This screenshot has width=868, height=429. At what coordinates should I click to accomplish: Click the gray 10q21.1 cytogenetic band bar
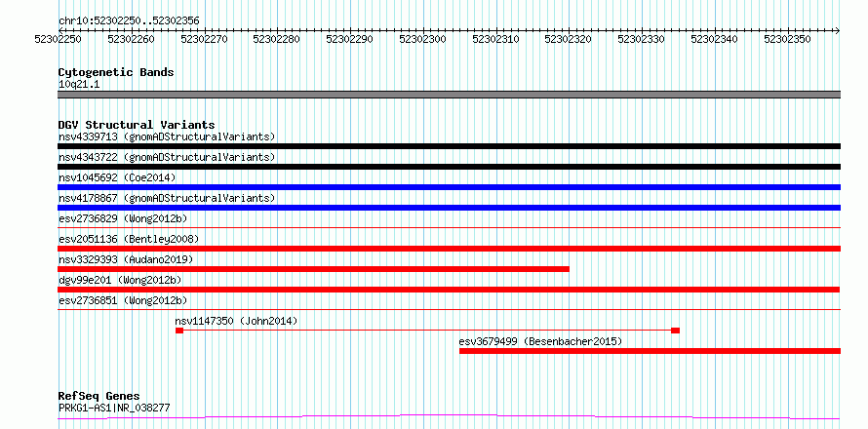click(x=449, y=95)
